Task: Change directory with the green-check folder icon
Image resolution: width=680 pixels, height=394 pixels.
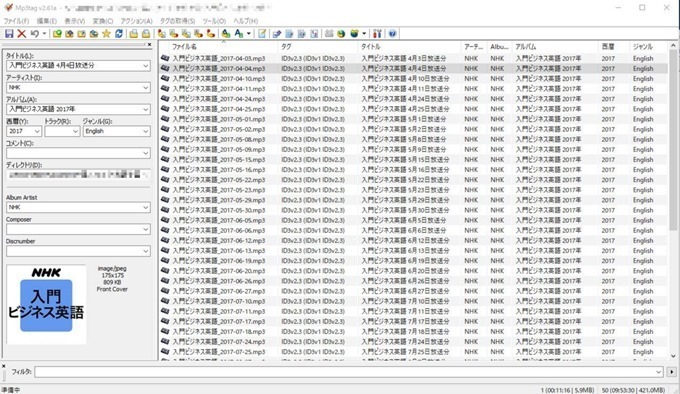Action: click(x=57, y=34)
